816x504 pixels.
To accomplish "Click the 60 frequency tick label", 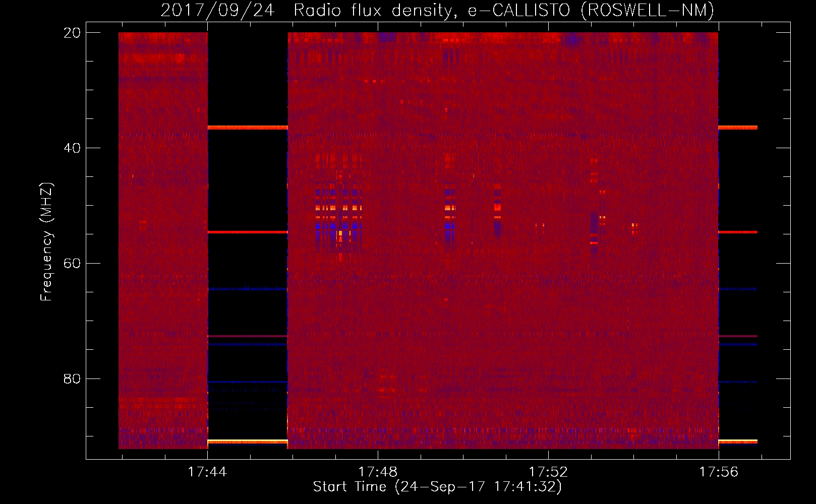I will click(72, 264).
